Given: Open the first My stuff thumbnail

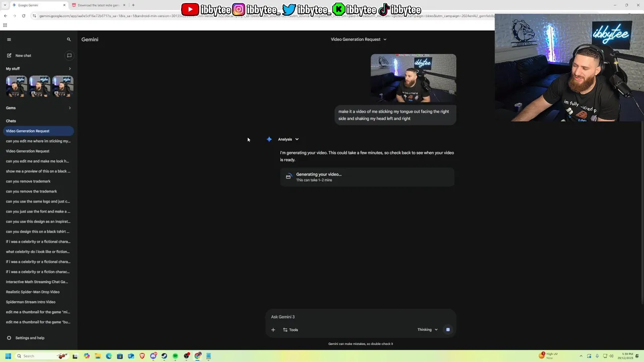Looking at the screenshot, I should click(16, 86).
